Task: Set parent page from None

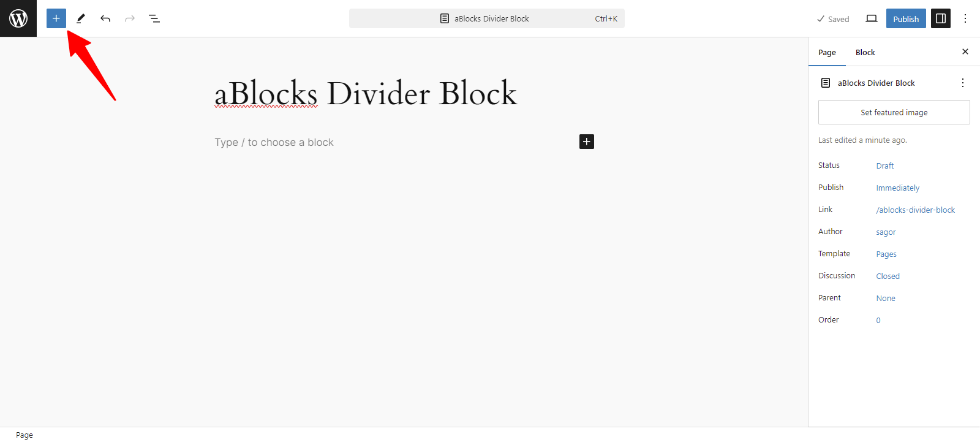Action: 886,298
